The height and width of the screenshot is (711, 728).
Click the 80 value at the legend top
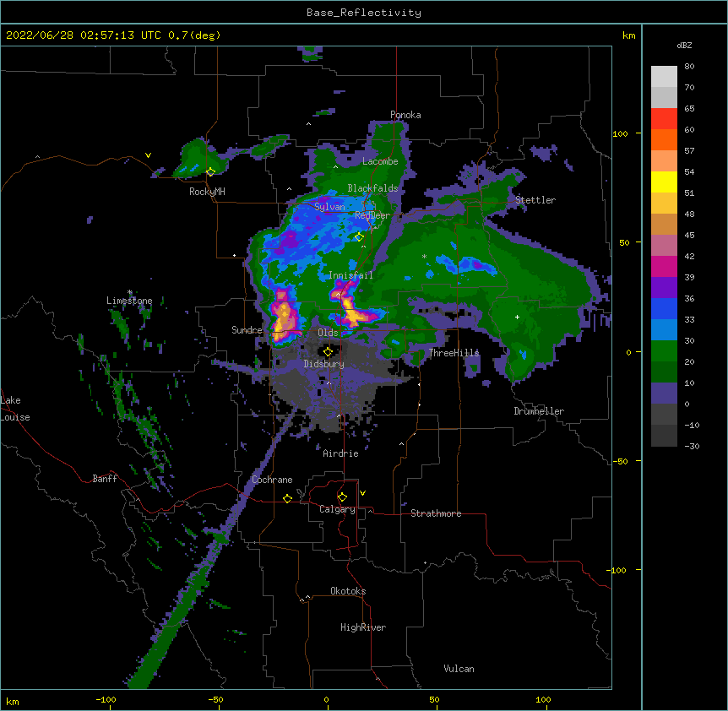(x=689, y=67)
